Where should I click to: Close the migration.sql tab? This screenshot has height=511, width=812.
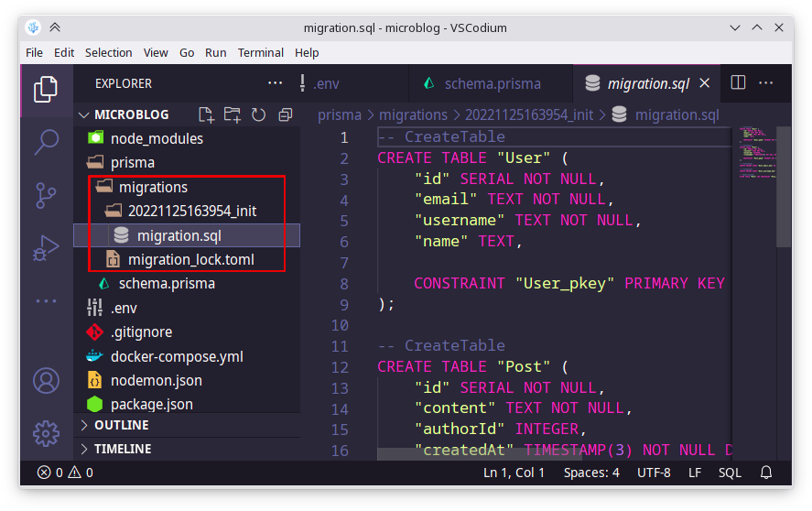point(704,83)
